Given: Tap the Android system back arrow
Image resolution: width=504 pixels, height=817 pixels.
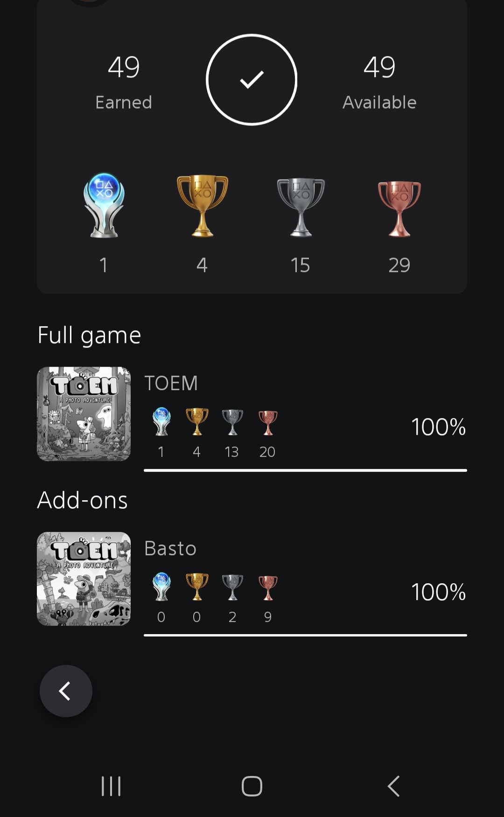Looking at the screenshot, I should [x=393, y=786].
